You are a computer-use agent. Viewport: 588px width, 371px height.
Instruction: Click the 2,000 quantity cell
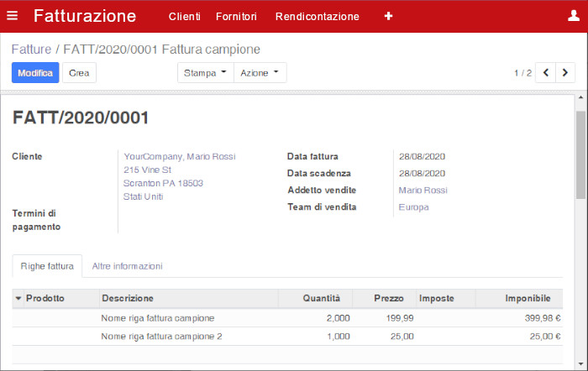point(338,318)
